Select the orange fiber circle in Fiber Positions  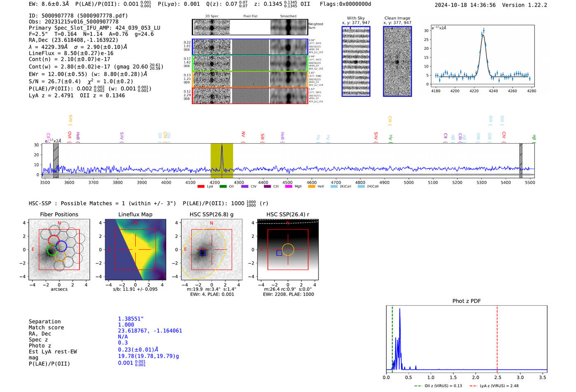point(60,256)
